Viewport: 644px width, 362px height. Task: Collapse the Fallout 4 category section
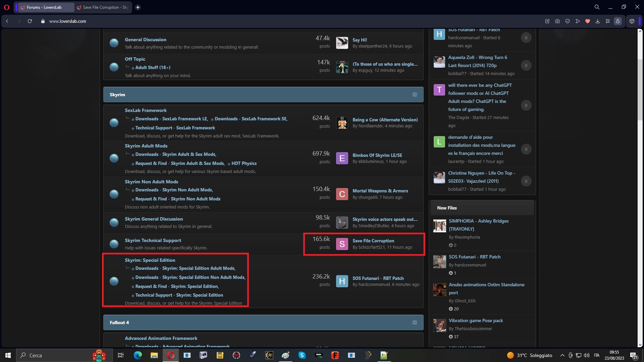click(415, 322)
